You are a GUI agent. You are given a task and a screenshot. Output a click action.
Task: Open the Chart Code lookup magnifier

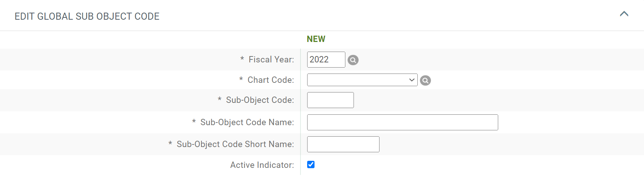pyautogui.click(x=425, y=80)
